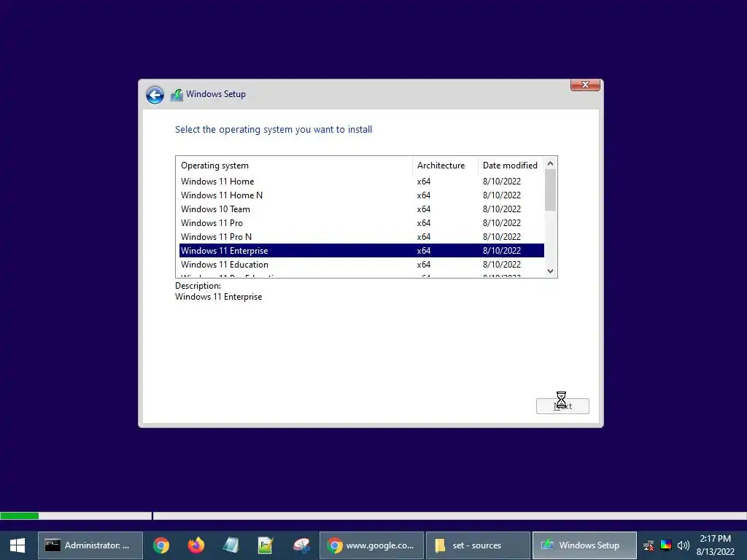Image resolution: width=747 pixels, height=560 pixels.
Task: Open the notepad-style taskbar icon
Action: coord(231,545)
